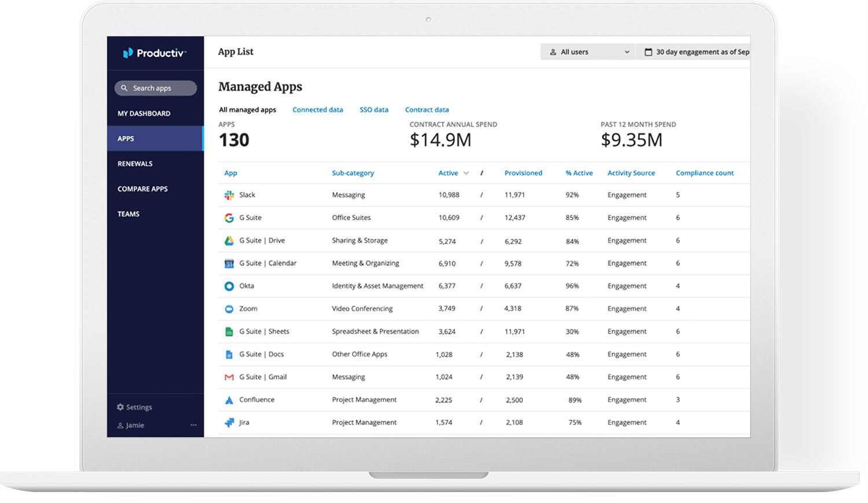Screen dimensions: 868x503
Task: Sort by Compliance count column header
Action: 704,173
